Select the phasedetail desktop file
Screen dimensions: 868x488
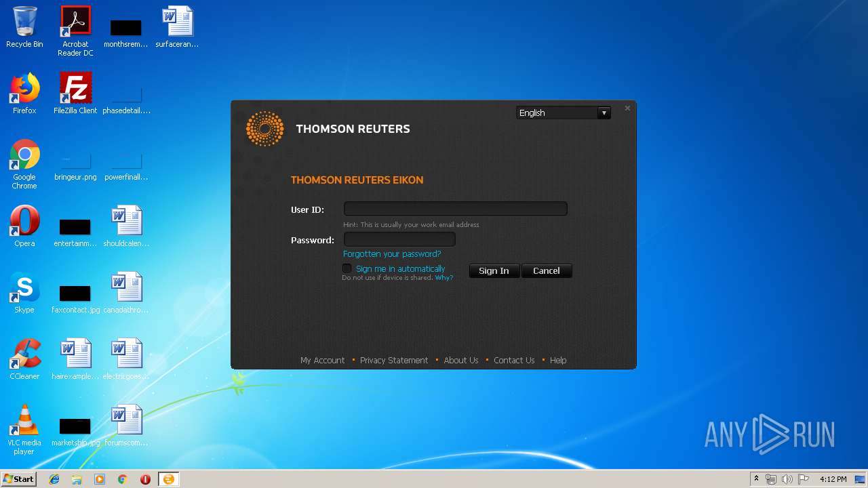(x=126, y=99)
